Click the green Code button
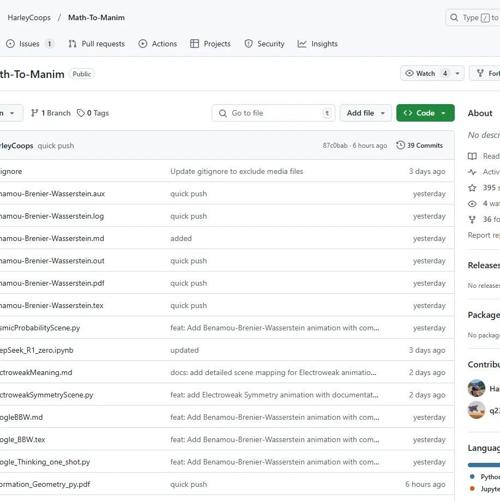500x501 pixels. click(425, 113)
